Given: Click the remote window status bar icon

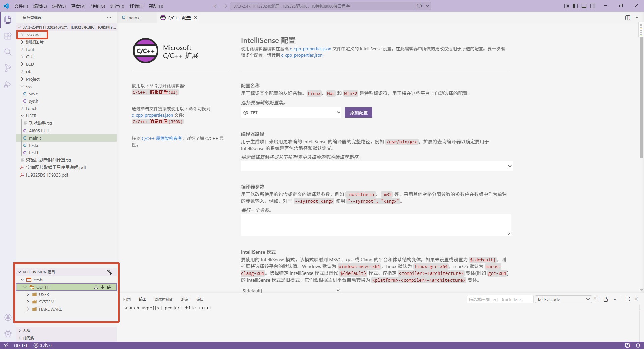Looking at the screenshot, I should tap(6, 345).
